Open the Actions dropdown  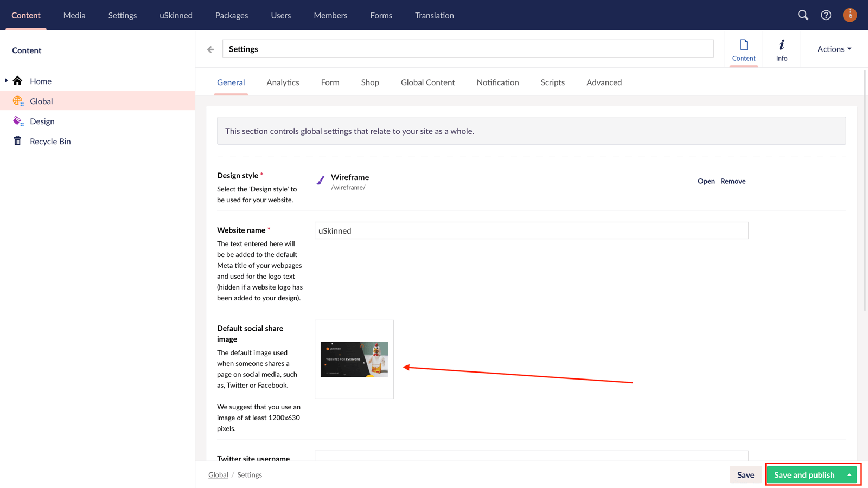pos(833,49)
